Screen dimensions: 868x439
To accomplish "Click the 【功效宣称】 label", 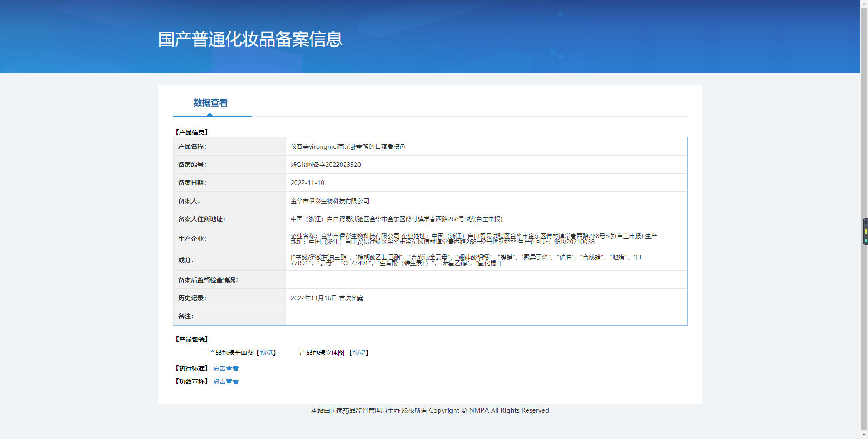I will pyautogui.click(x=192, y=381).
